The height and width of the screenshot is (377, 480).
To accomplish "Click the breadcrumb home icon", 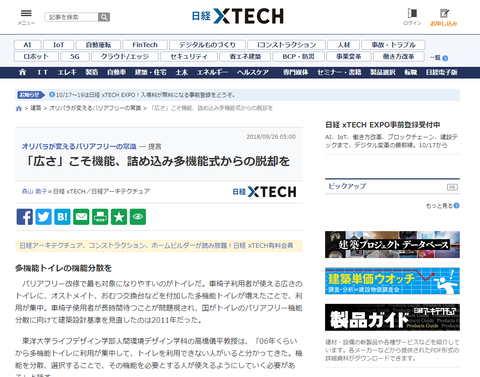I will 19,108.
